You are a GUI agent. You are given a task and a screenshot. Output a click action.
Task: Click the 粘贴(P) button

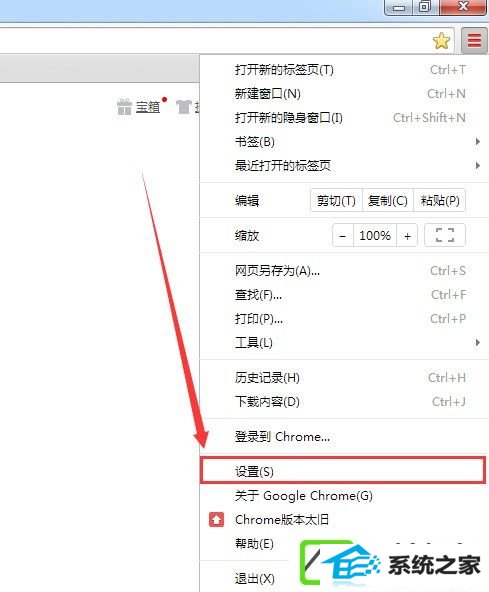click(x=440, y=200)
